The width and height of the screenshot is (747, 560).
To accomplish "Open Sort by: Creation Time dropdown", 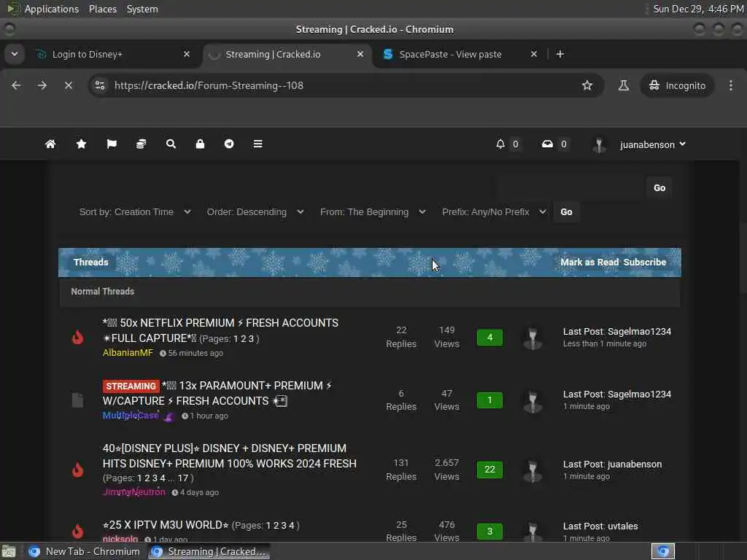I will [x=135, y=212].
